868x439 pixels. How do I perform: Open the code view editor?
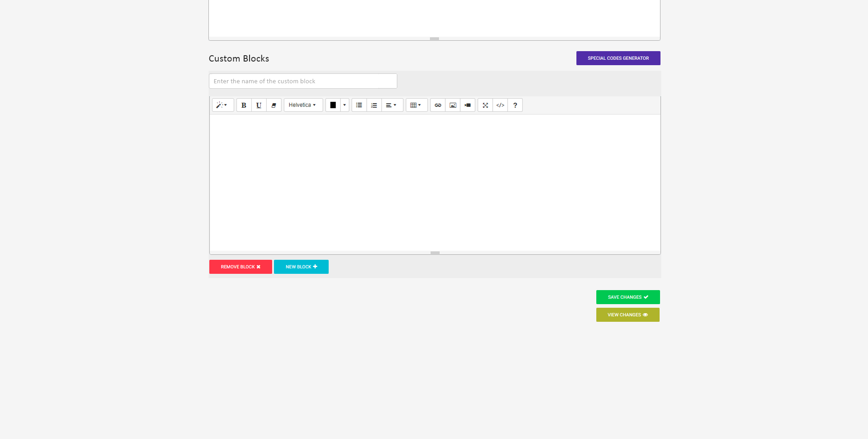pos(500,105)
